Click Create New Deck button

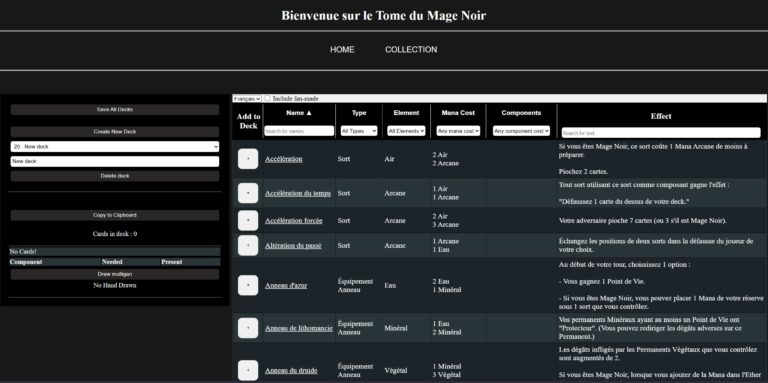pos(115,132)
